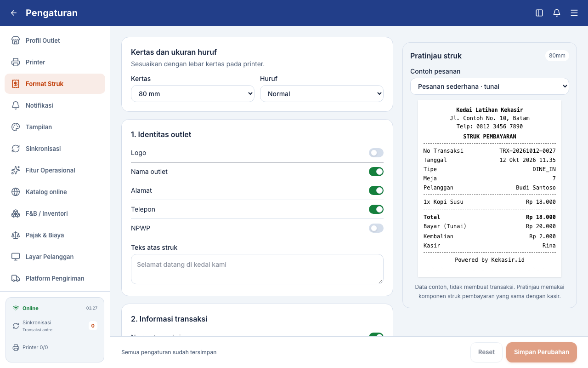
Task: Click the Platform Pengiriman truck icon
Action: [16, 278]
